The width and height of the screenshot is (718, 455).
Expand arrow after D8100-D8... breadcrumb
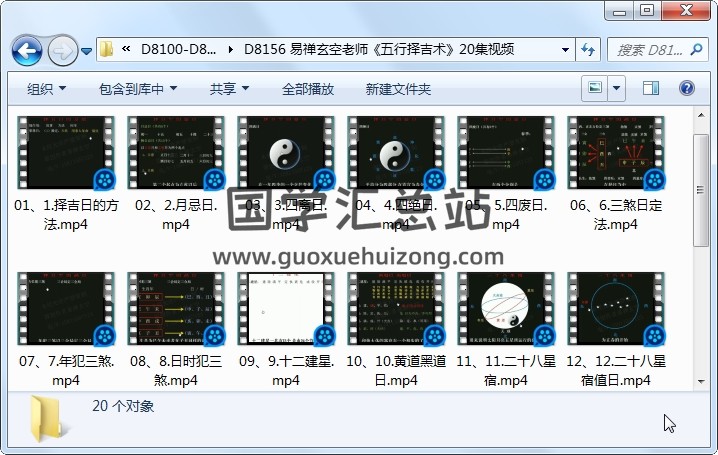click(x=230, y=49)
